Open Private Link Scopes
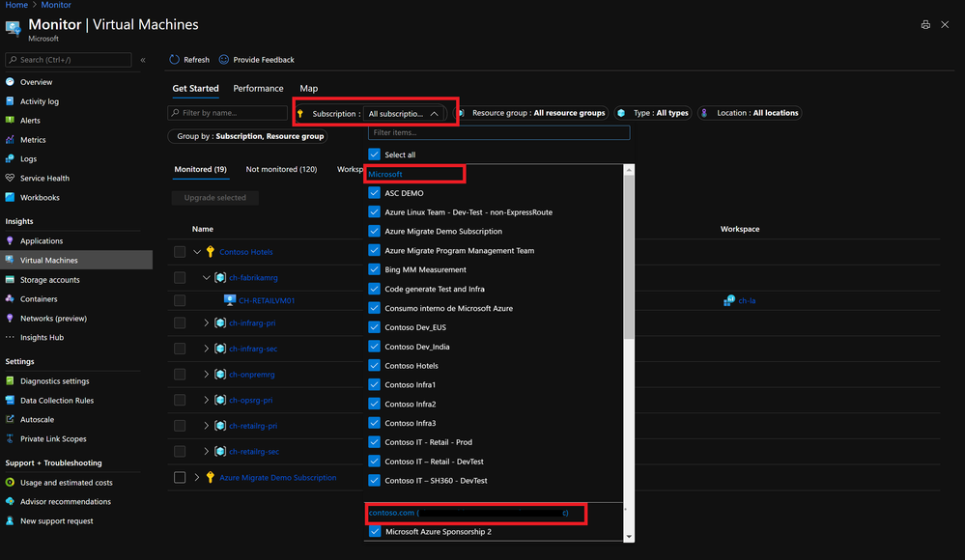Image resolution: width=965 pixels, height=560 pixels. pos(53,439)
